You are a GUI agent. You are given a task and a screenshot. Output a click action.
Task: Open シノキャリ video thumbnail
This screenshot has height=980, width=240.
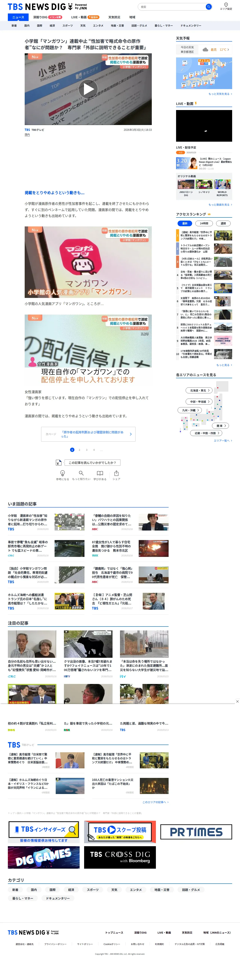[x=204, y=184]
